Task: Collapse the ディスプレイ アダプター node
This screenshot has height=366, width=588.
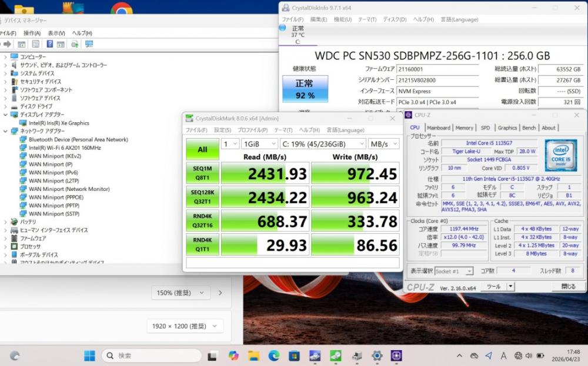Action: pos(5,115)
